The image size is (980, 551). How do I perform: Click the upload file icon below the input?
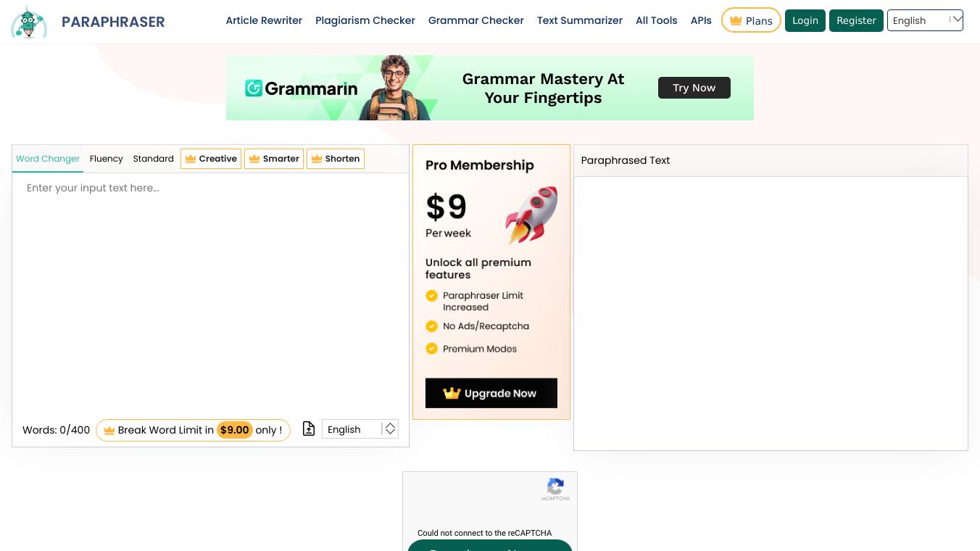[309, 428]
